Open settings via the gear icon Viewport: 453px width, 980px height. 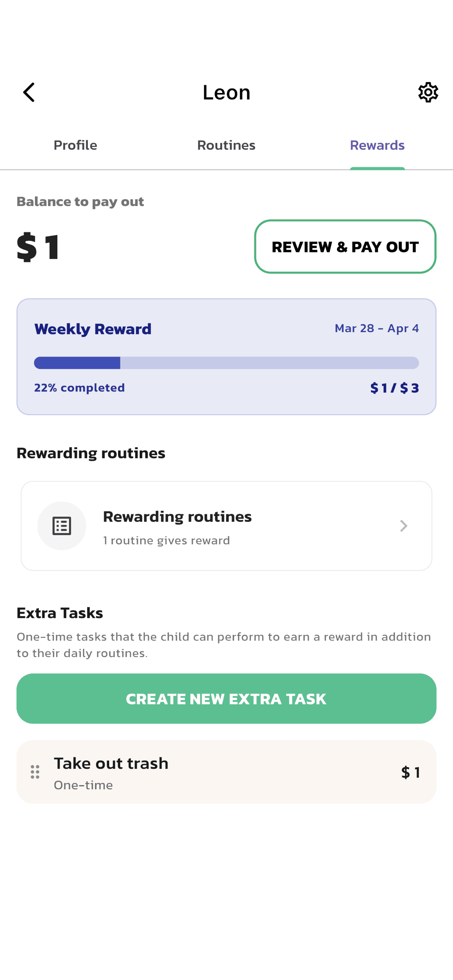[x=428, y=93]
